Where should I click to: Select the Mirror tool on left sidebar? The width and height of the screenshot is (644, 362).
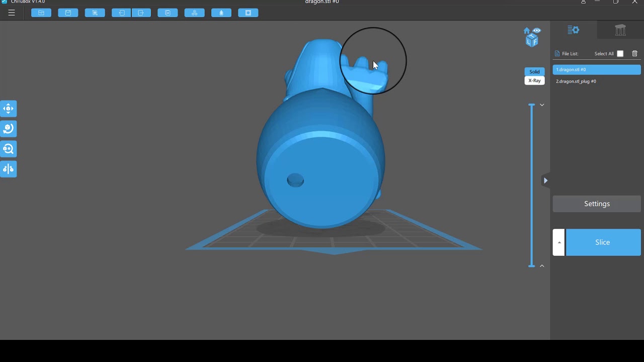(9, 169)
